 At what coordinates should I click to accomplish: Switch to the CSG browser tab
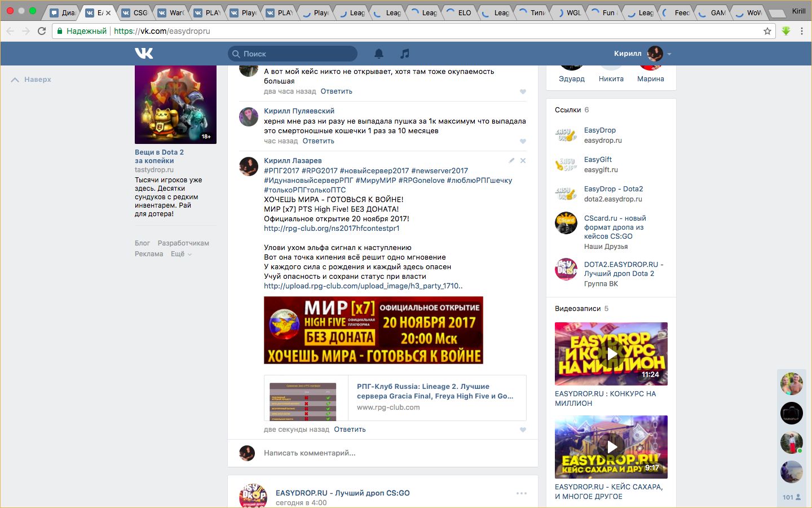pyautogui.click(x=135, y=12)
